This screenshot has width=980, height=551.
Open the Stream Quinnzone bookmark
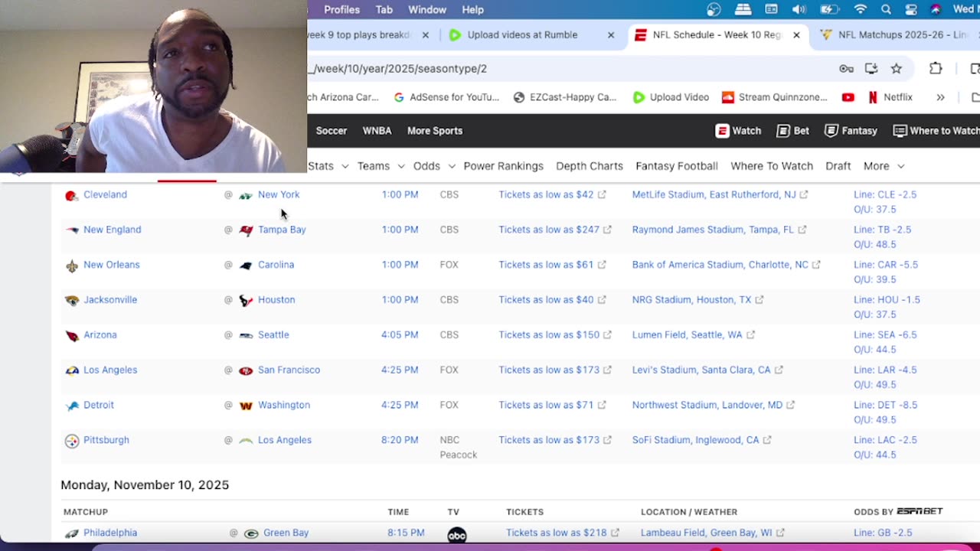(775, 97)
